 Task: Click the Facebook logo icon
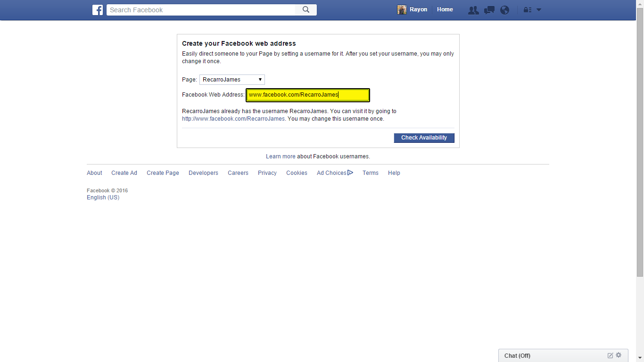point(98,10)
